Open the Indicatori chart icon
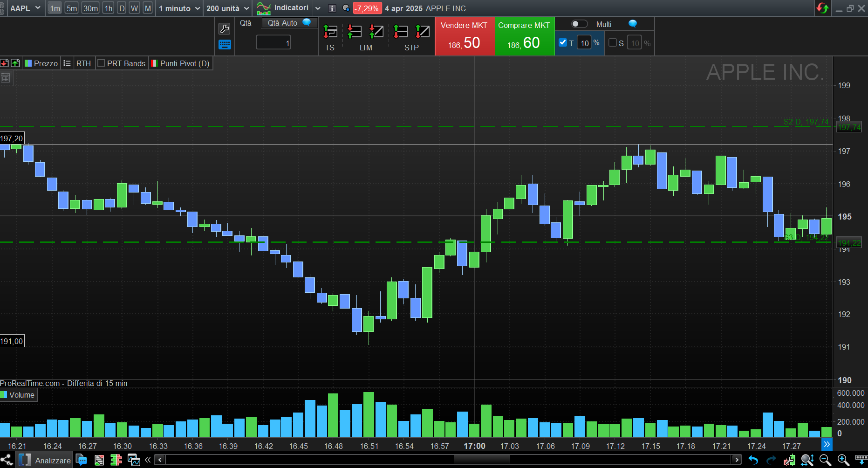Viewport: 868px width, 468px height. click(x=264, y=8)
